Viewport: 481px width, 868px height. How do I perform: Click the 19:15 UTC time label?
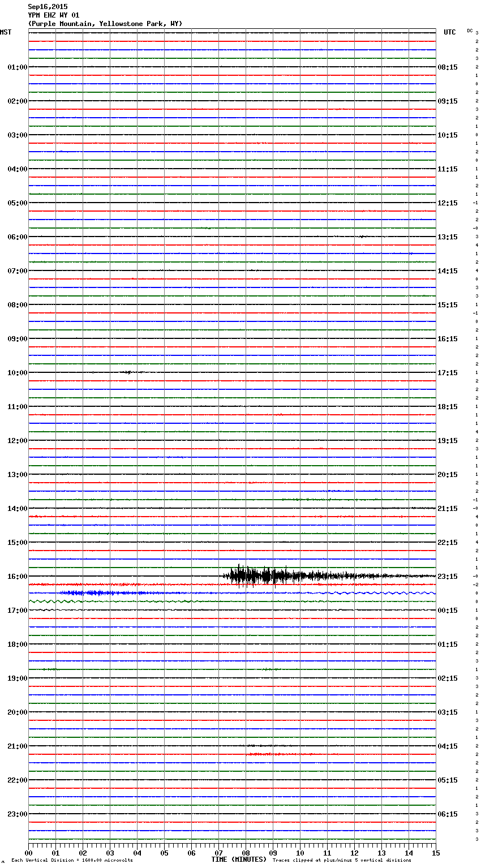tap(448, 441)
